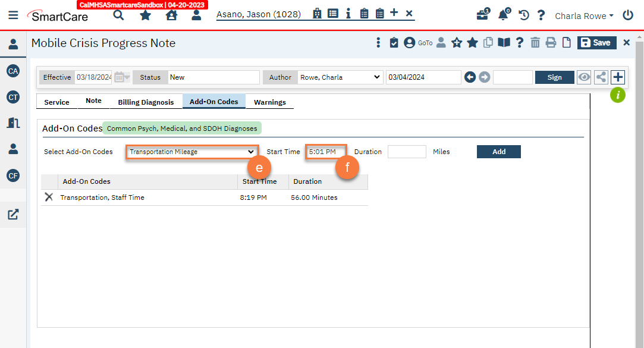This screenshot has height=348, width=644.
Task: Click the Sign button
Action: (x=554, y=77)
